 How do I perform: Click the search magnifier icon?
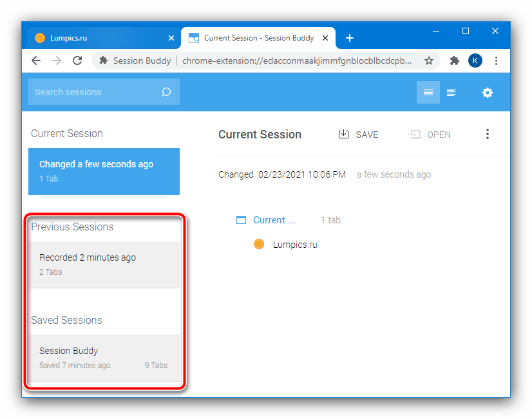pos(166,92)
